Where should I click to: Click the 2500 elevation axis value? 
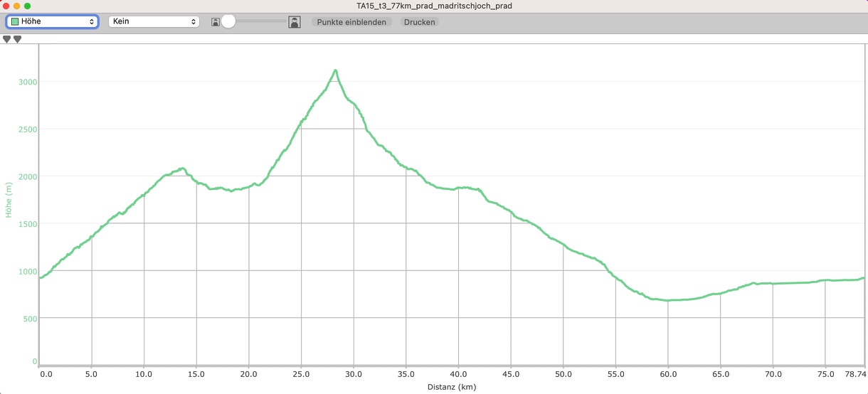coord(28,129)
